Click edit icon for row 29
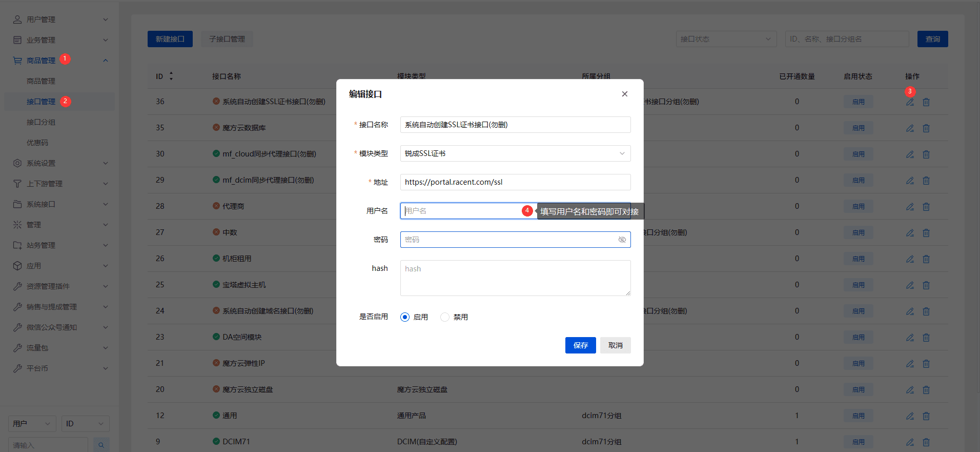This screenshot has height=452, width=980. coord(910,181)
